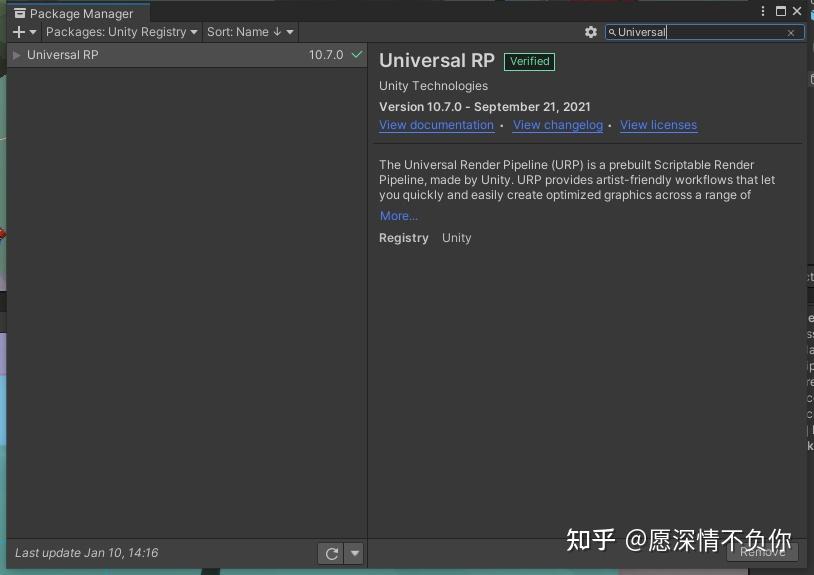This screenshot has height=575, width=814.
Task: Click the Last update Jan 10 status text
Action: (87, 553)
